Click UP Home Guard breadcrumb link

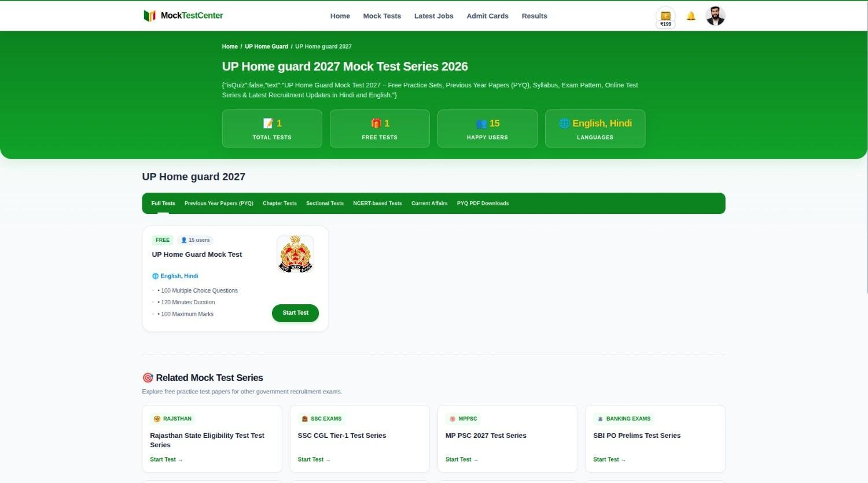266,46
